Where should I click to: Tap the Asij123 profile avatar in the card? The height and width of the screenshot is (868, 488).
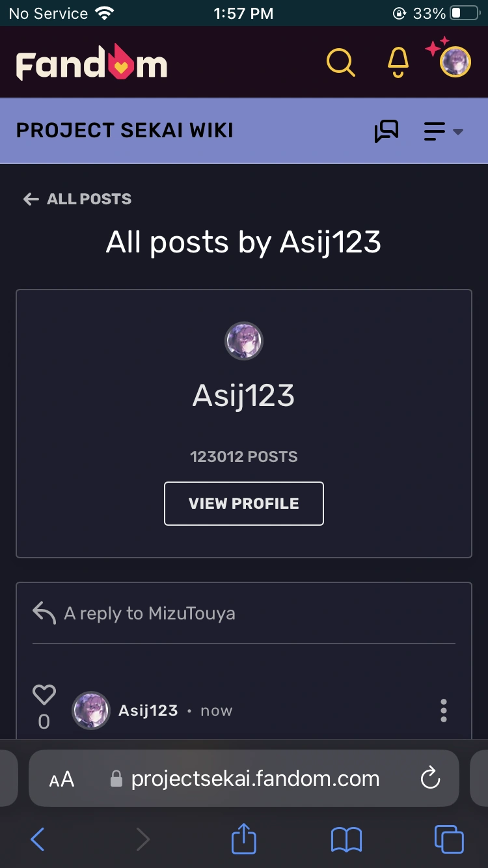tap(243, 341)
